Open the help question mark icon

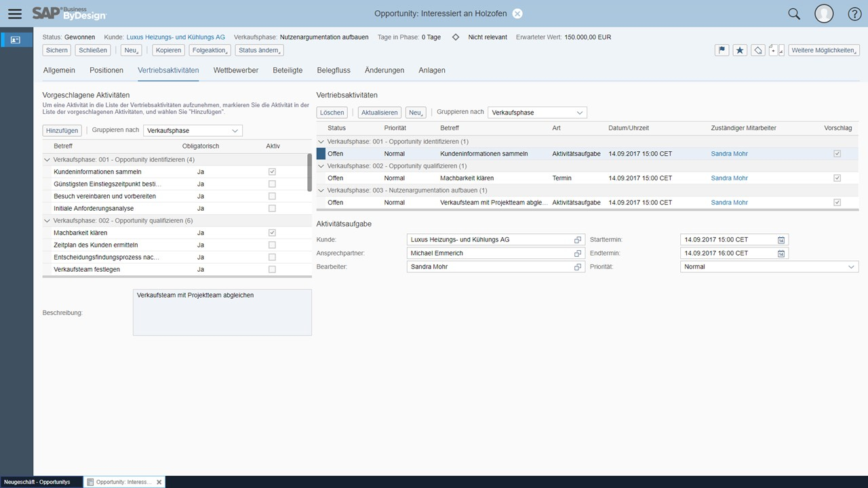pos(854,14)
